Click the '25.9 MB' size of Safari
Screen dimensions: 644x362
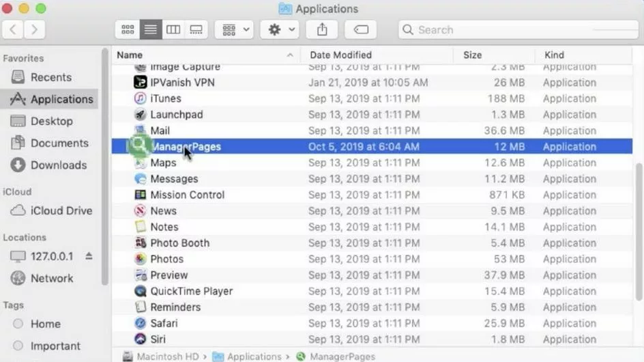pos(504,323)
